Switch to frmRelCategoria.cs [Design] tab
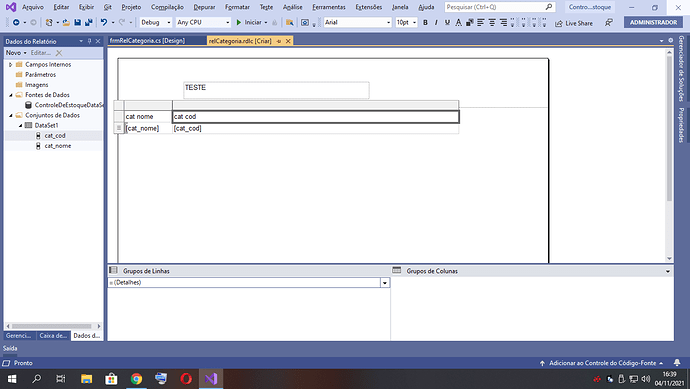This screenshot has height=389, width=690. point(147,40)
